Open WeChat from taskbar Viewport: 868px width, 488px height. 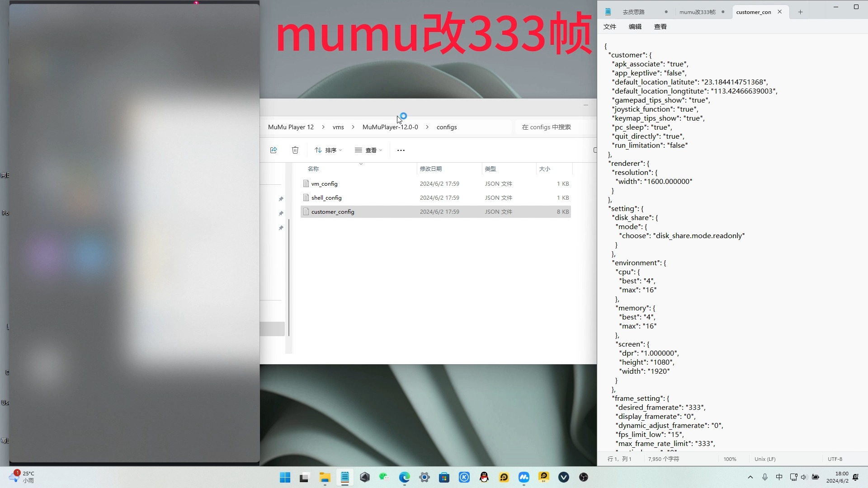(x=384, y=478)
